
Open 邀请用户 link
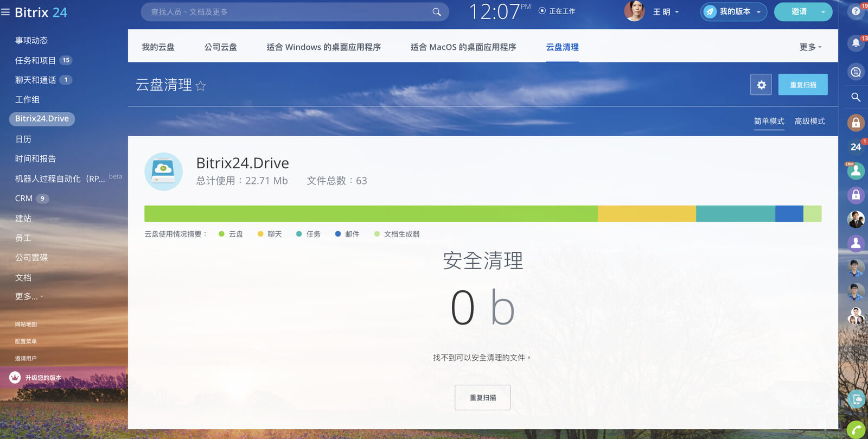(26, 358)
